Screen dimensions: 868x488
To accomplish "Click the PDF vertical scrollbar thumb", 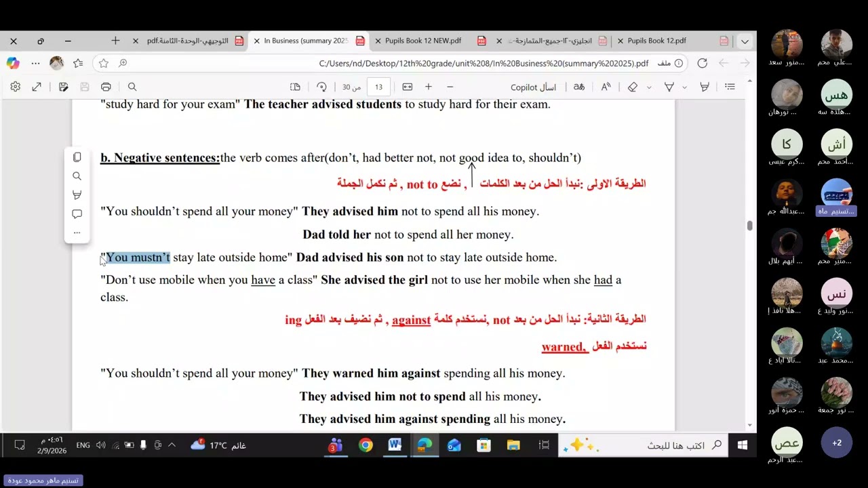I will point(749,226).
